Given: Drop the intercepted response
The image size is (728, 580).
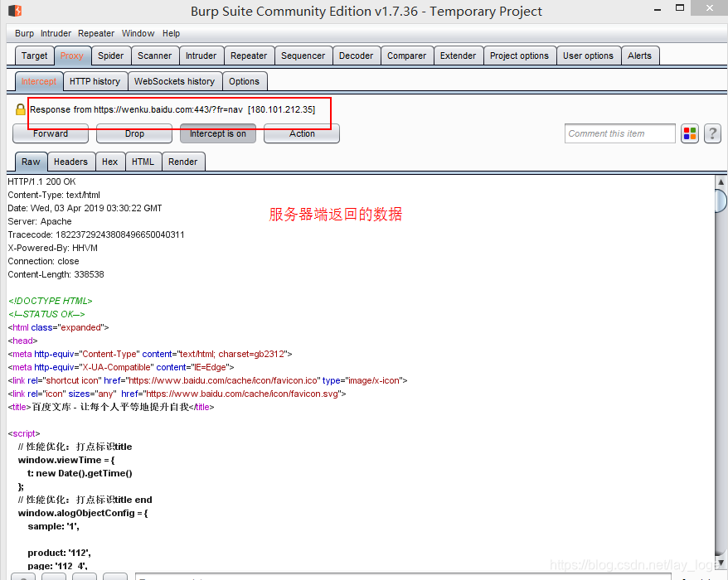Looking at the screenshot, I should click(134, 133).
